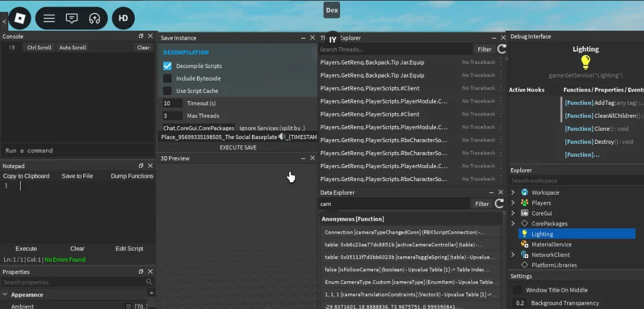Image resolution: width=644 pixels, height=309 pixels.
Task: Click the speaker icon in file name field
Action: 281,137
